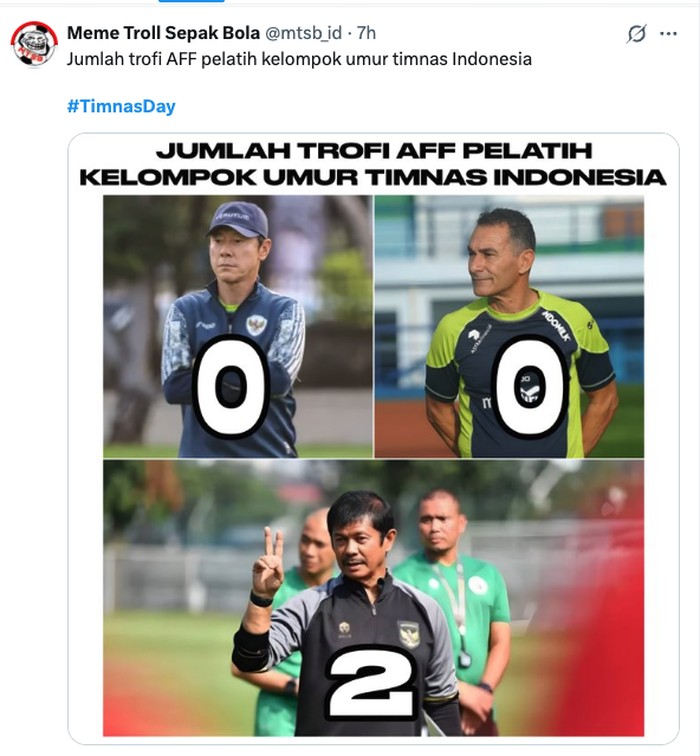This screenshot has height=756, width=700.
Task: Open the three-dot more options menu
Action: (x=668, y=34)
